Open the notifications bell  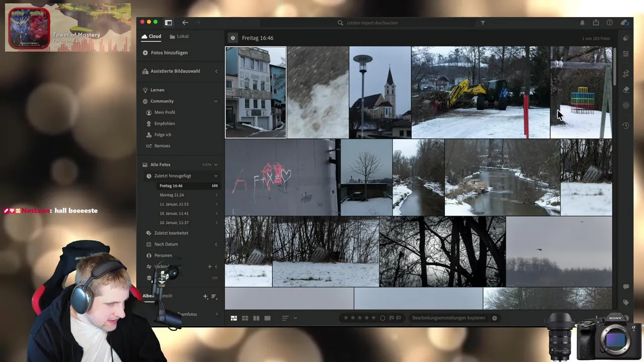[x=583, y=23]
